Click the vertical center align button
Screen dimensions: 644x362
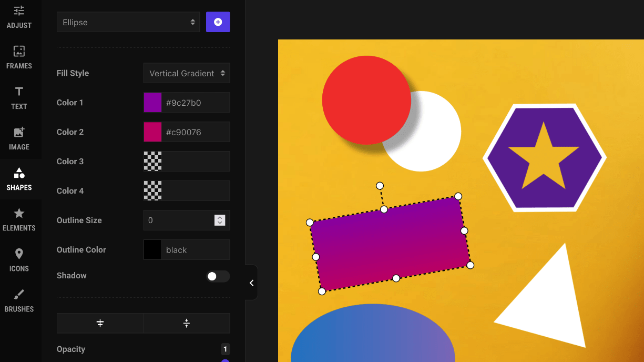click(x=187, y=323)
